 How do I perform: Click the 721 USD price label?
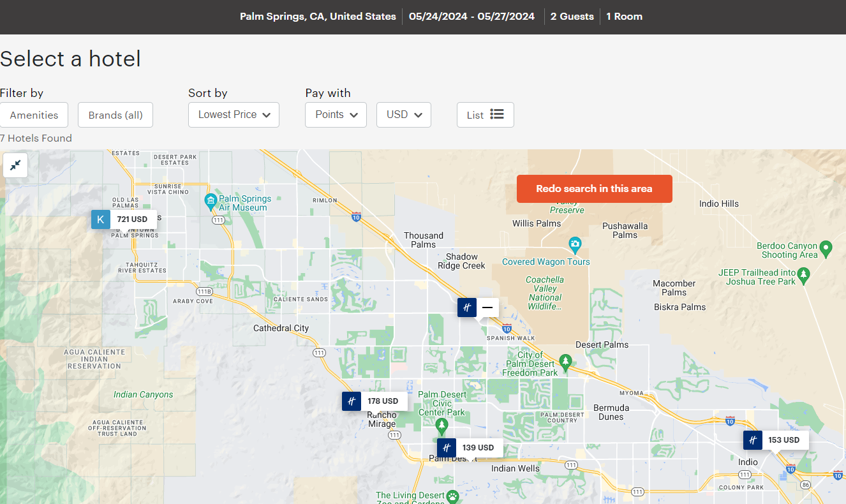click(133, 219)
